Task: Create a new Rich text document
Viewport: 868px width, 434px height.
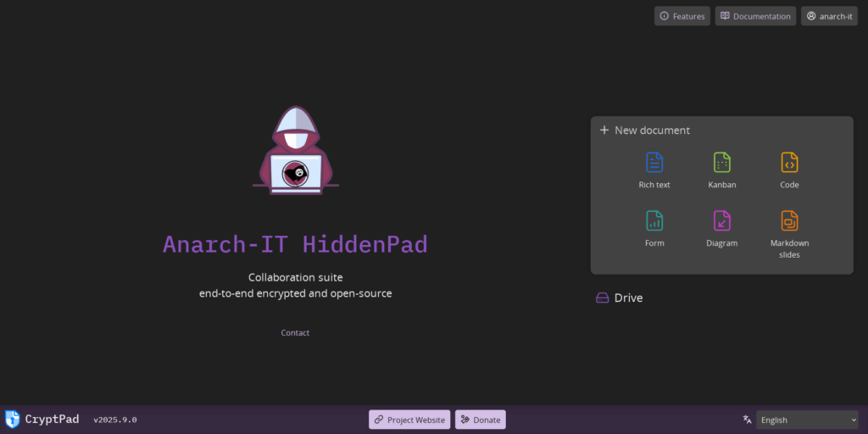Action: tap(654, 170)
